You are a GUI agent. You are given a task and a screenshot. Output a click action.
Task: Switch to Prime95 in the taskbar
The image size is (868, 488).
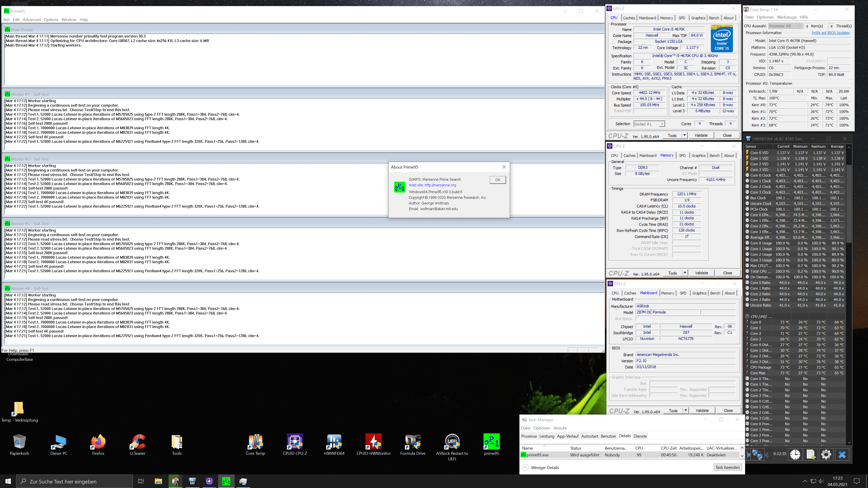(226, 481)
